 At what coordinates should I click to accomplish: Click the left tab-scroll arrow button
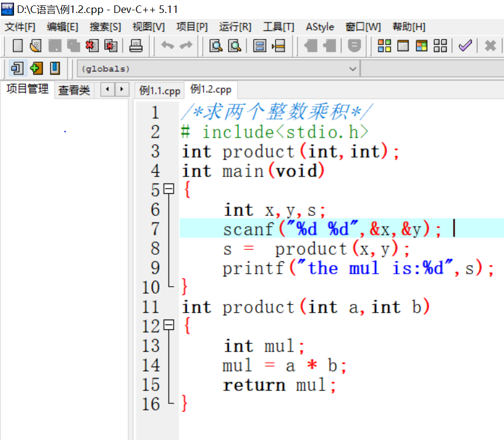(x=108, y=89)
